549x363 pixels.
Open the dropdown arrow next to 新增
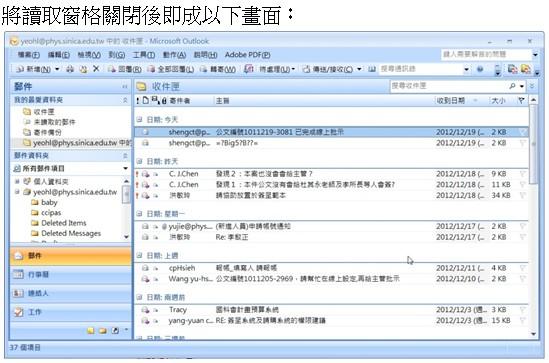pyautogui.click(x=57, y=69)
